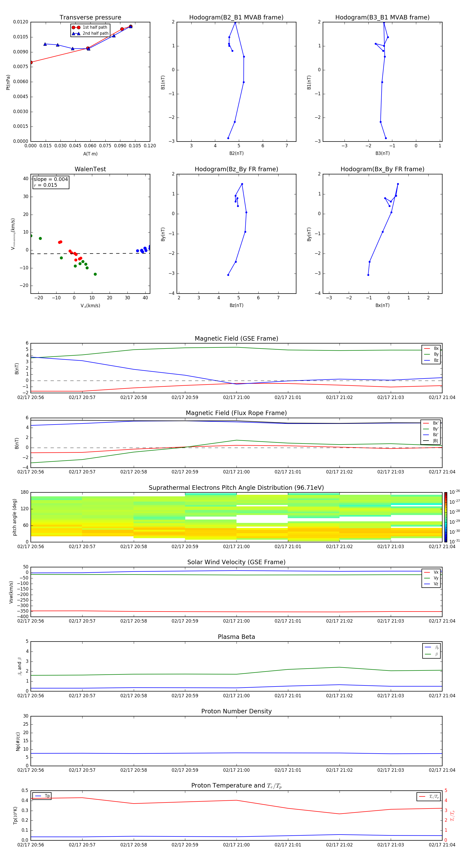Click the 'WalenTest' plot title

click(90, 169)
